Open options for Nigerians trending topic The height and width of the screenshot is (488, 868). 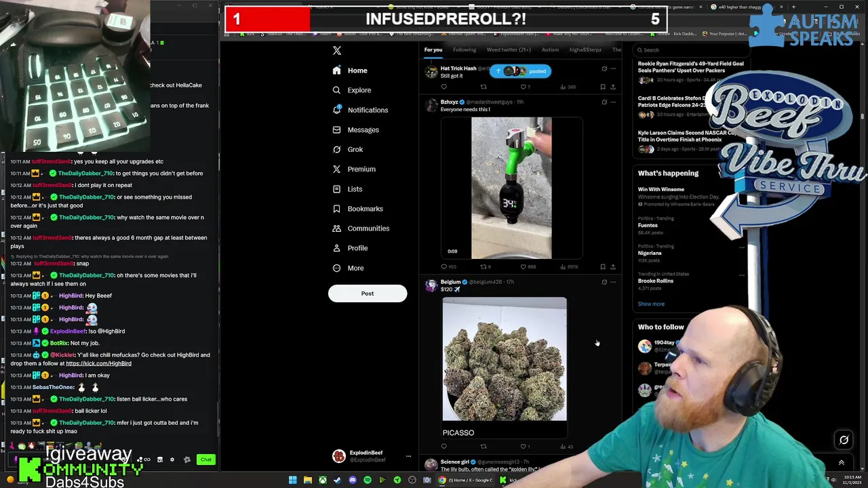tap(742, 247)
